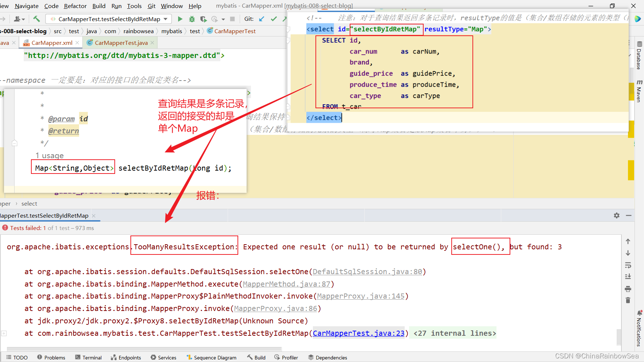Expand the profiler run options arrow
The height and width of the screenshot is (362, 644).
tap(223, 19)
